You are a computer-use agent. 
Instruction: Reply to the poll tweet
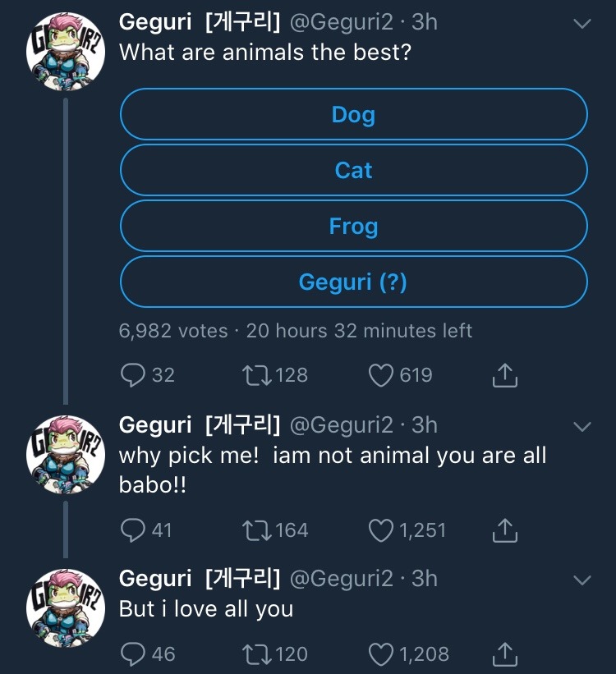(134, 375)
